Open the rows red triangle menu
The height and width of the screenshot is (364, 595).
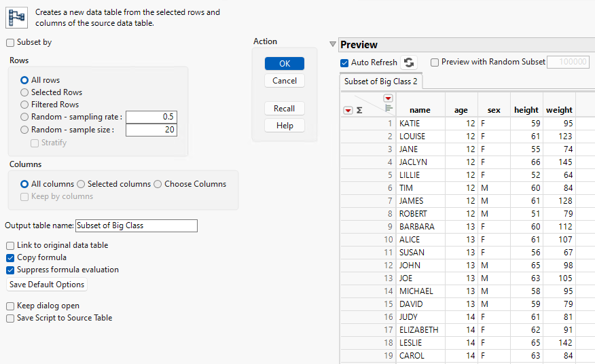348,110
